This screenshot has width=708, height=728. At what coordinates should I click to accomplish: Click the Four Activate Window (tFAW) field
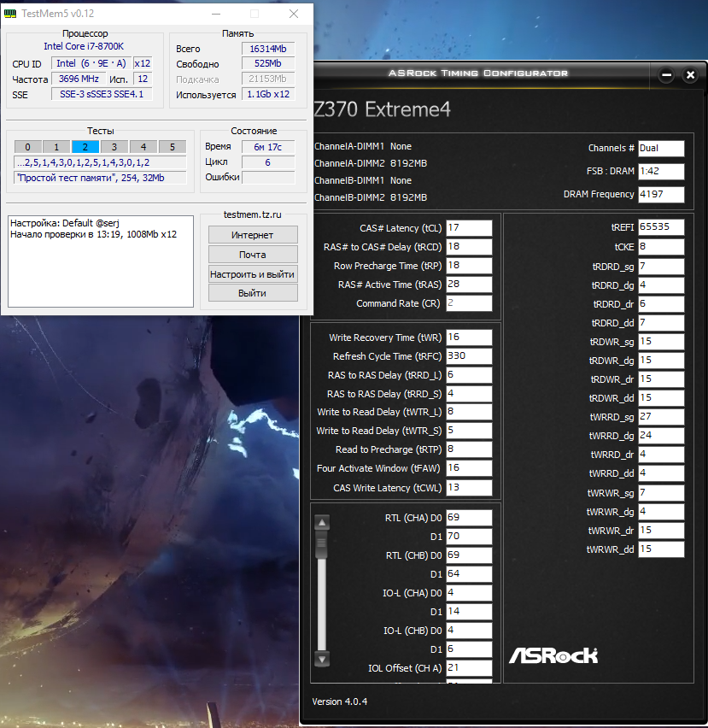[469, 468]
